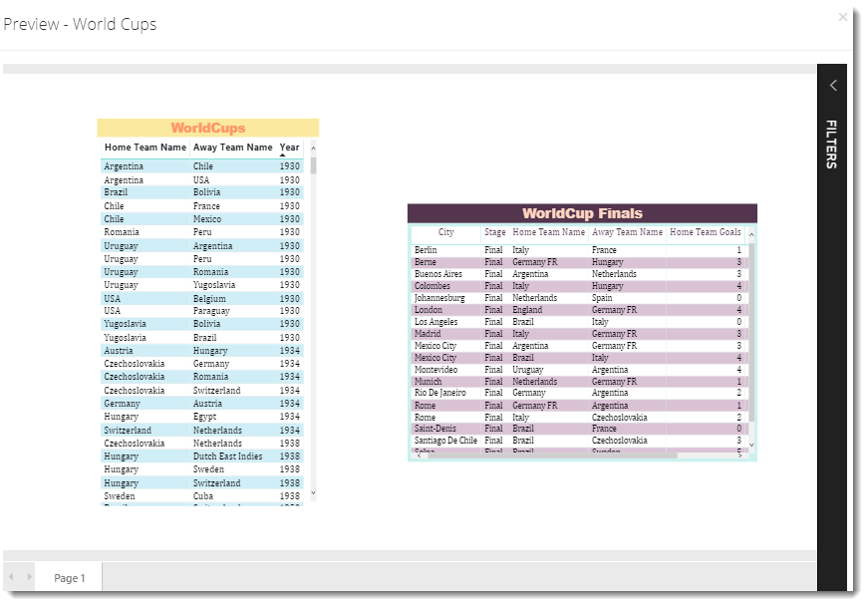
Task: Open the FILTERS side panel label
Action: [831, 144]
